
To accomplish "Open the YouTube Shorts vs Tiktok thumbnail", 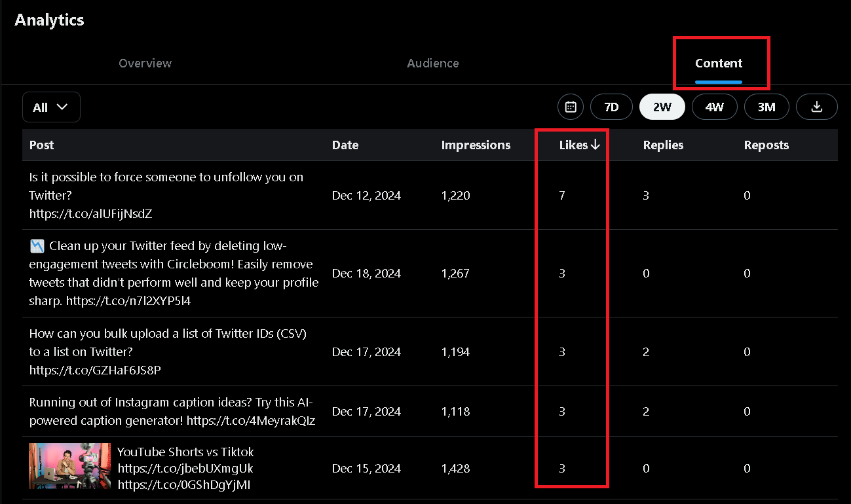I will tap(69, 466).
